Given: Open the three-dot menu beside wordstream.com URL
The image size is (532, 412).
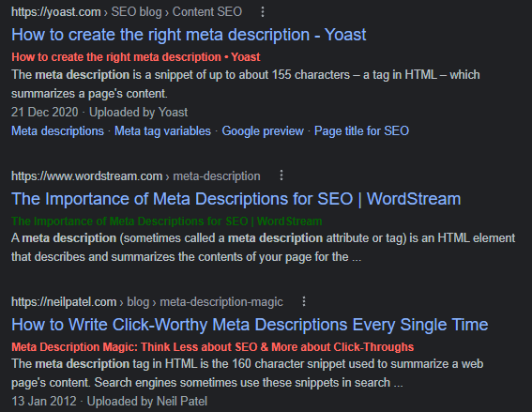Looking at the screenshot, I should pos(281,175).
